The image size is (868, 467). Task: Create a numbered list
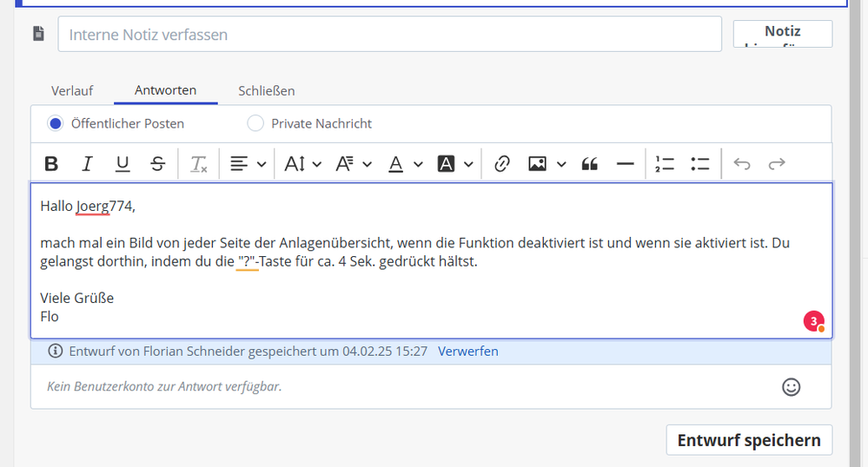[x=665, y=164]
